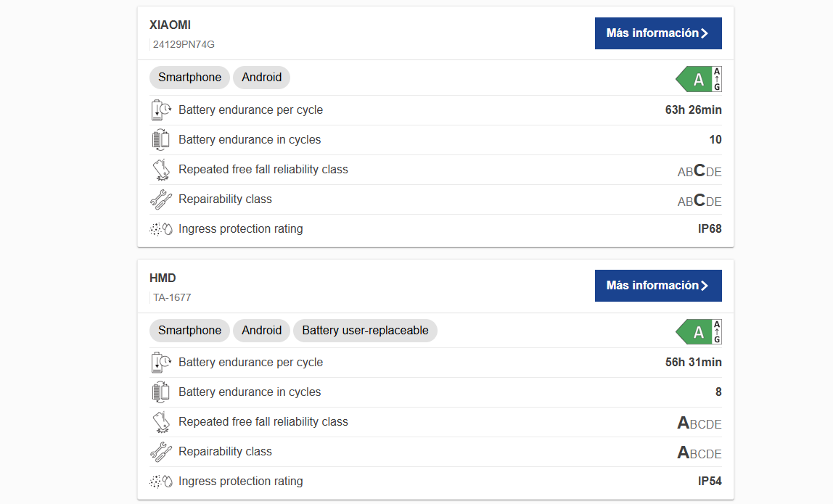833x504 pixels.
Task: Click the XIAOMI battery endurance in cycles icon
Action: click(x=161, y=140)
